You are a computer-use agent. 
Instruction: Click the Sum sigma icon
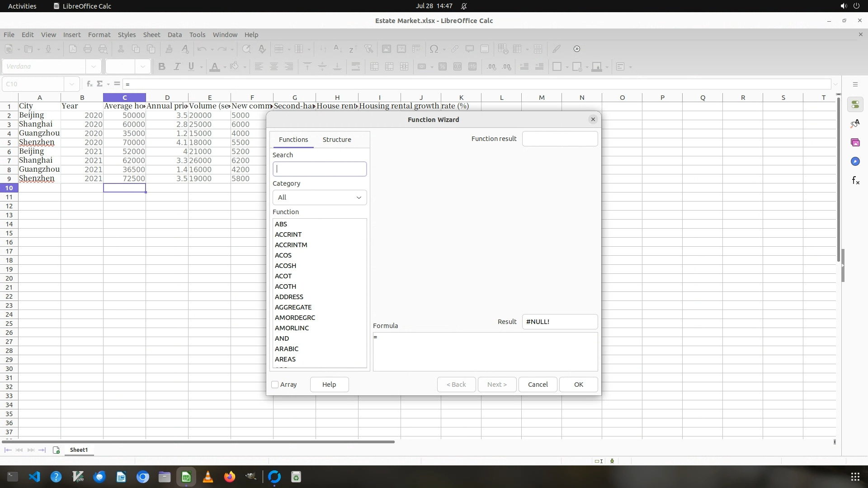(x=100, y=84)
